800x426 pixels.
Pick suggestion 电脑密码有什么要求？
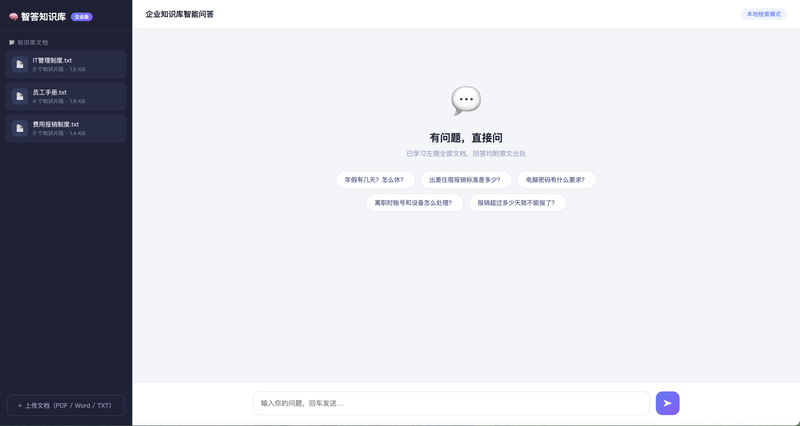pyautogui.click(x=557, y=180)
